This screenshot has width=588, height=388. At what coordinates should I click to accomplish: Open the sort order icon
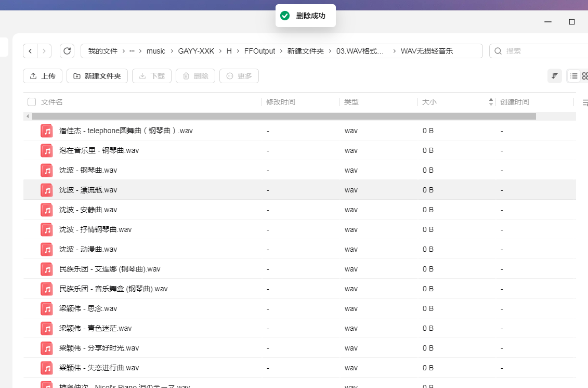[555, 76]
